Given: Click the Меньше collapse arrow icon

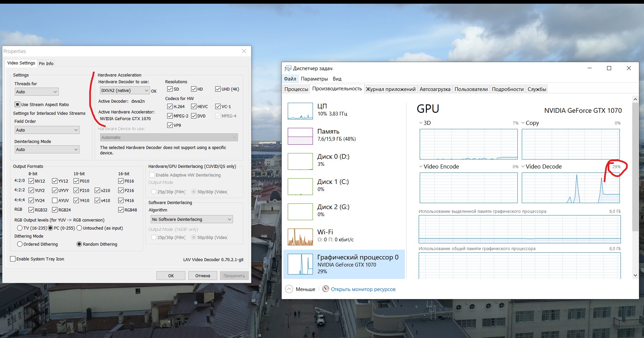Looking at the screenshot, I should (x=289, y=289).
